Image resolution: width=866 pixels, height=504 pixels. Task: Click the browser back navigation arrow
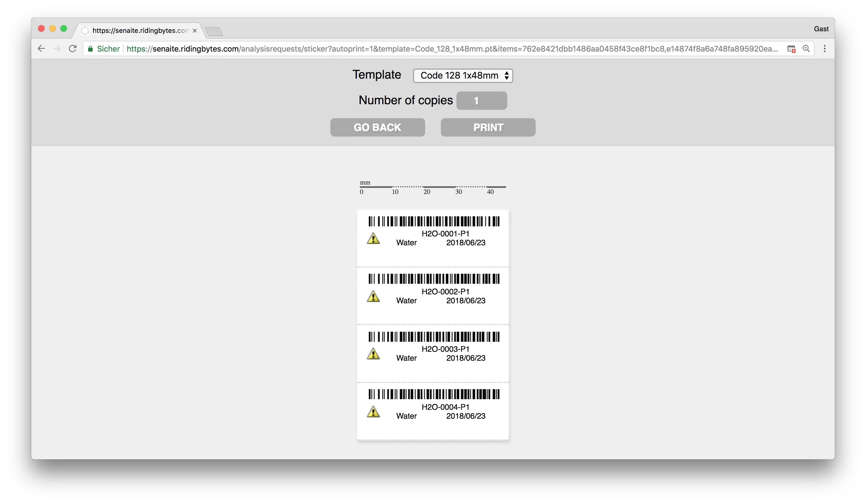point(41,49)
